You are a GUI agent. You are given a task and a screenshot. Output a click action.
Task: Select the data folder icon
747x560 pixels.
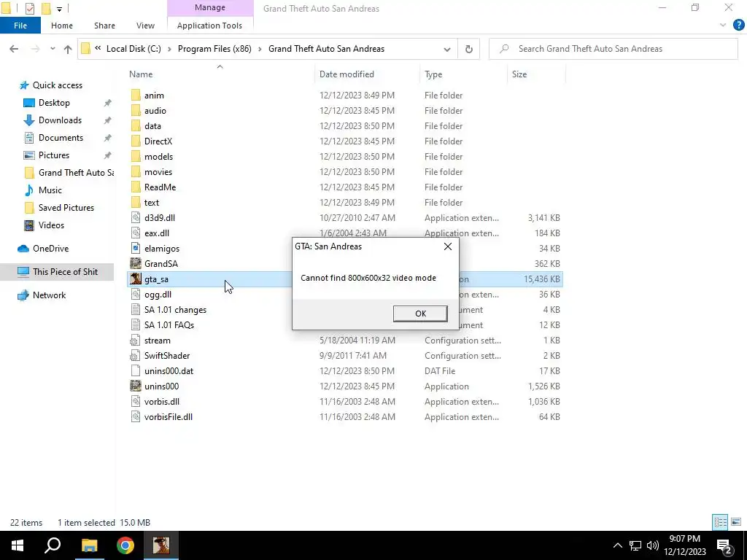point(136,125)
